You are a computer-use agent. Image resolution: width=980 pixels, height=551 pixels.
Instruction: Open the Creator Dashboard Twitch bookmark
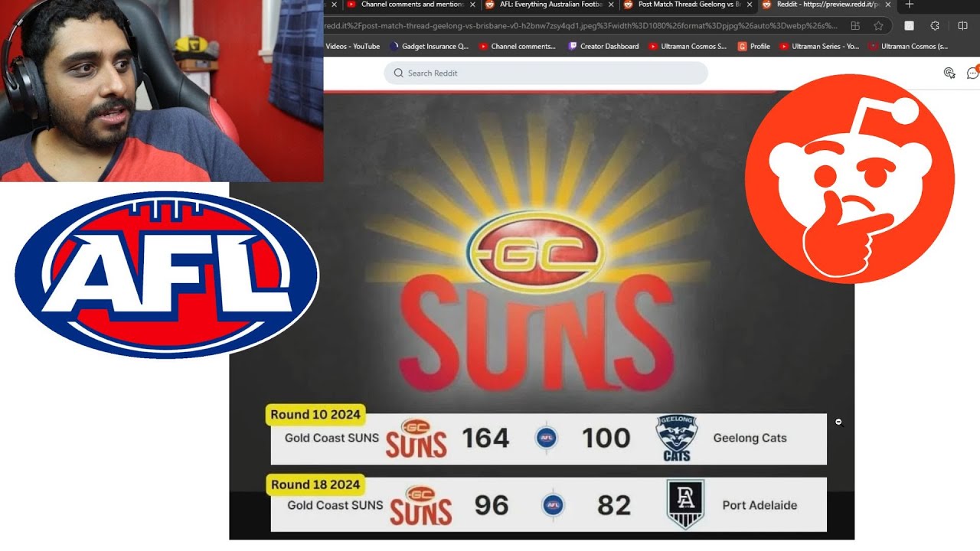[x=603, y=46]
